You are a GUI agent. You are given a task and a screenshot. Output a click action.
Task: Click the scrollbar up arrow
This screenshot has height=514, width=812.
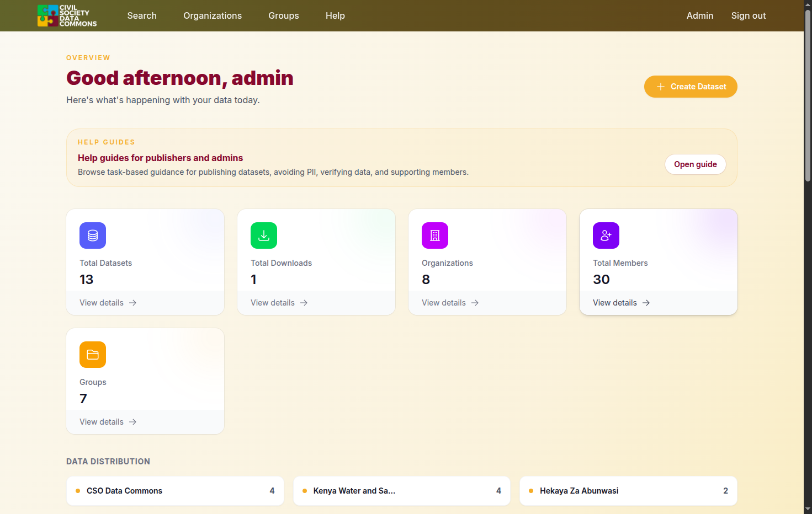[x=808, y=4]
